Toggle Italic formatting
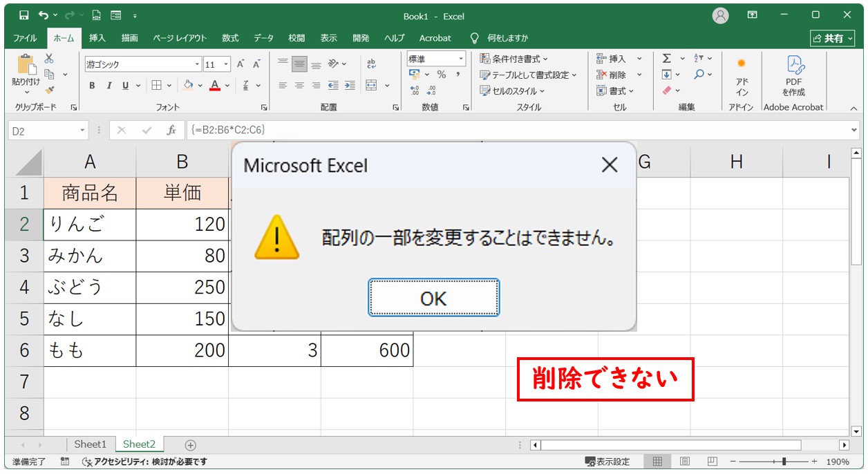868x474 pixels. point(108,86)
